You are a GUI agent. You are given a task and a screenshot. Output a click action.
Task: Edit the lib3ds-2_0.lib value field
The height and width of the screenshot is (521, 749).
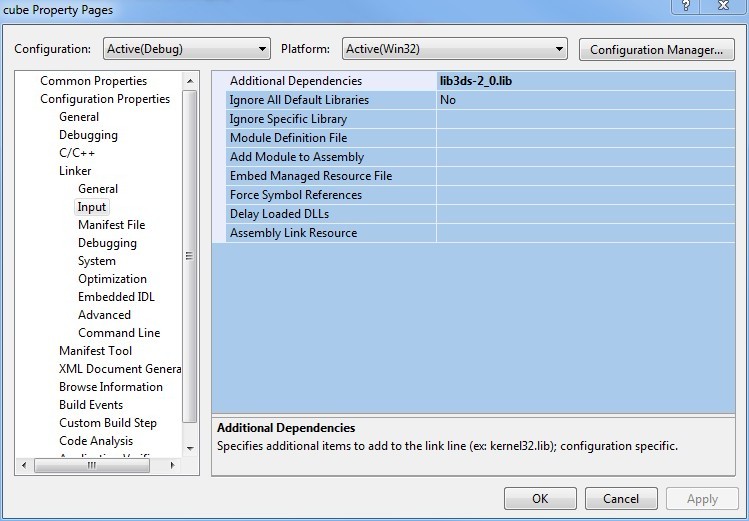[x=585, y=81]
